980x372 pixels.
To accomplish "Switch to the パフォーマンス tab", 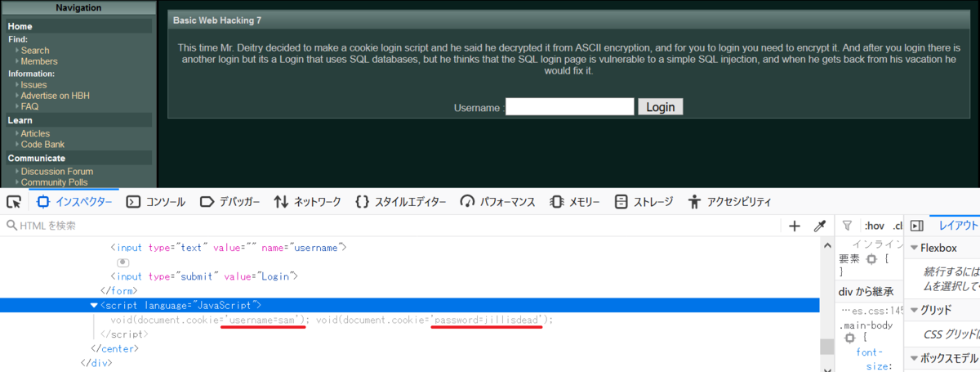I will [x=497, y=201].
